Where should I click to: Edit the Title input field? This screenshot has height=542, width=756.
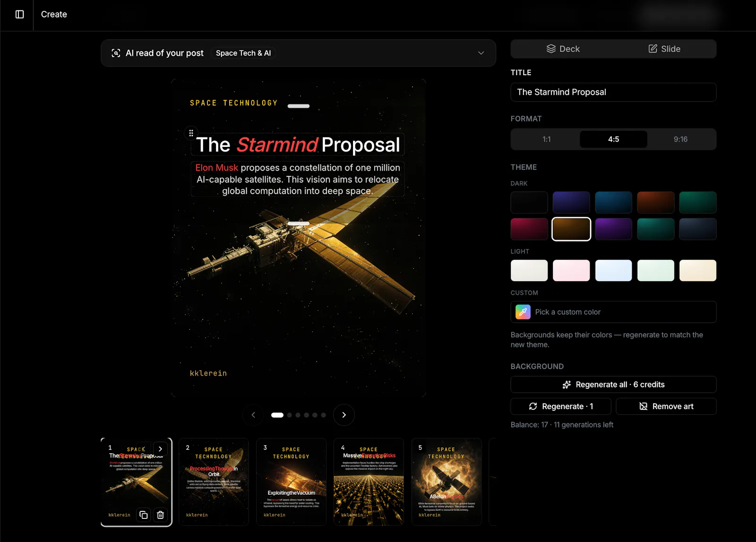point(613,92)
